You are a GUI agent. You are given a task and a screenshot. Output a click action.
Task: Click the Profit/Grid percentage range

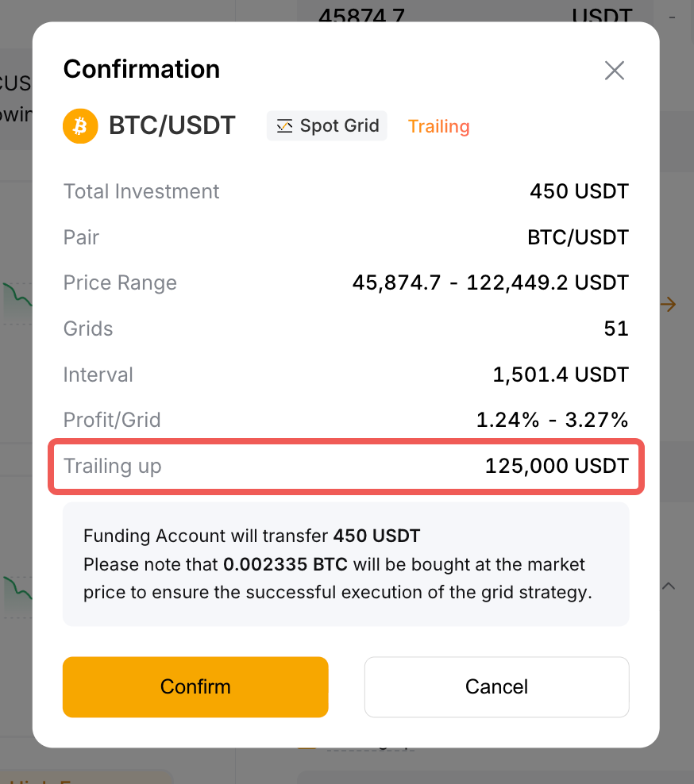(552, 420)
